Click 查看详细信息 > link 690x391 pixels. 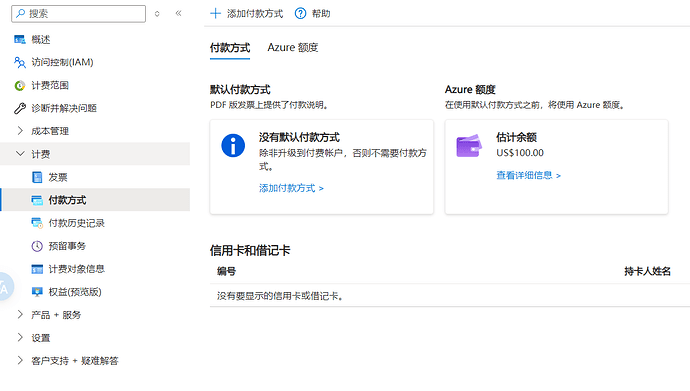coord(529,175)
